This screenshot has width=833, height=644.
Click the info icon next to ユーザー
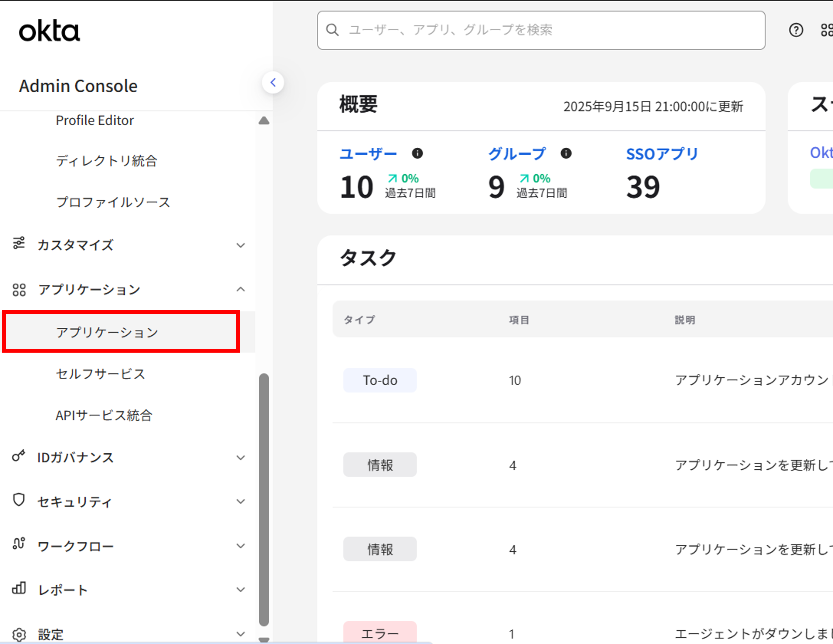tap(417, 153)
